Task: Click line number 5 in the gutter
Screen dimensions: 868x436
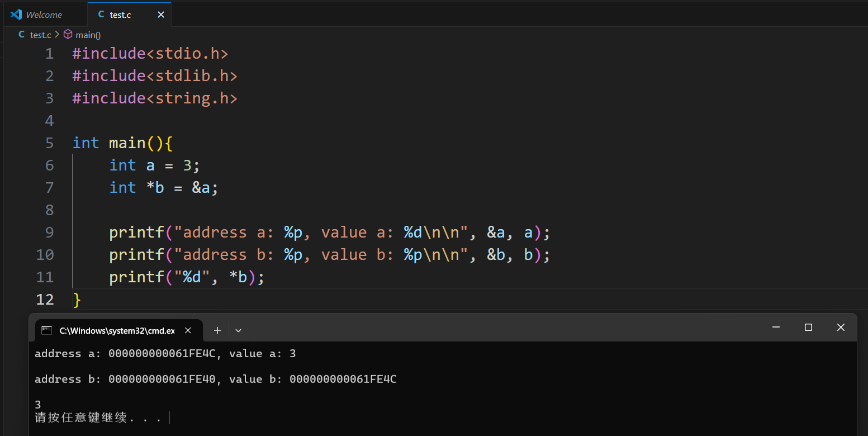Action: (x=49, y=143)
